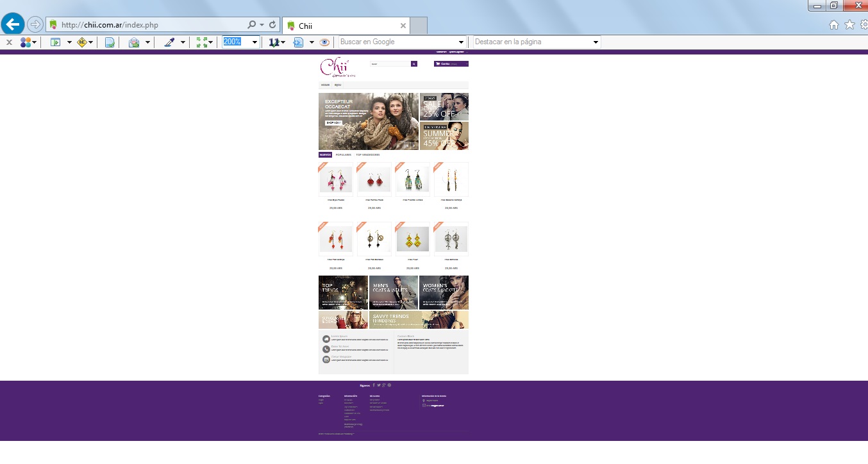Open the Savvy Trends Handbags banner
Viewport: 868px width, 464px height.
click(419, 320)
